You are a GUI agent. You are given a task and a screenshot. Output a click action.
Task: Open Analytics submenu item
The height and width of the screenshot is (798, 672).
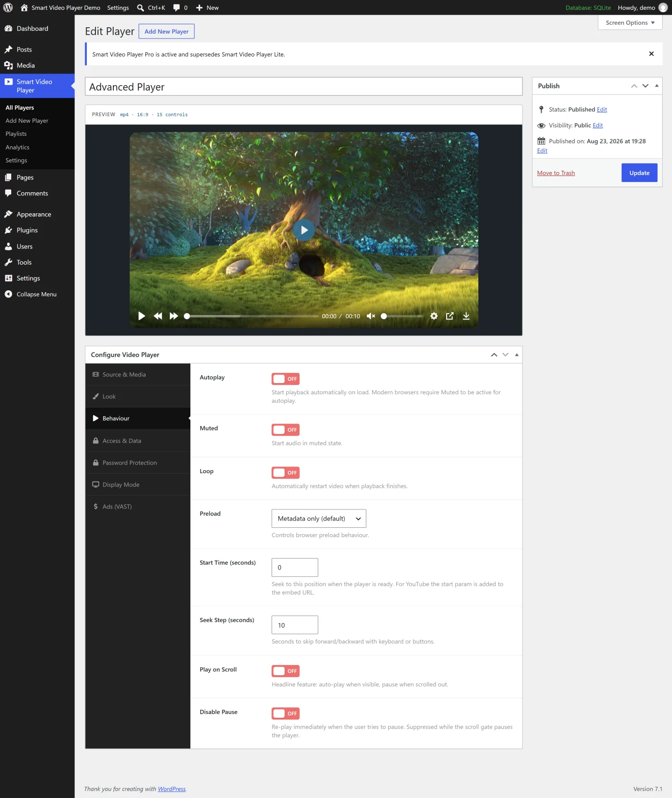pos(17,147)
